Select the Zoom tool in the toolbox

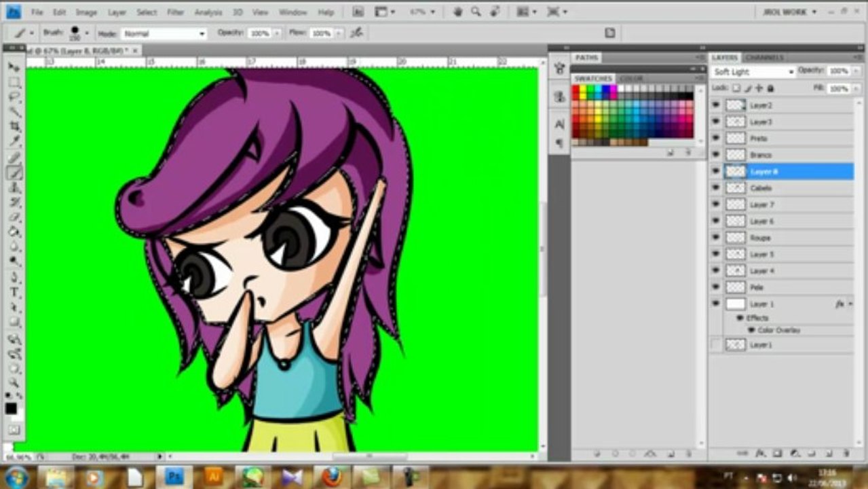click(14, 382)
